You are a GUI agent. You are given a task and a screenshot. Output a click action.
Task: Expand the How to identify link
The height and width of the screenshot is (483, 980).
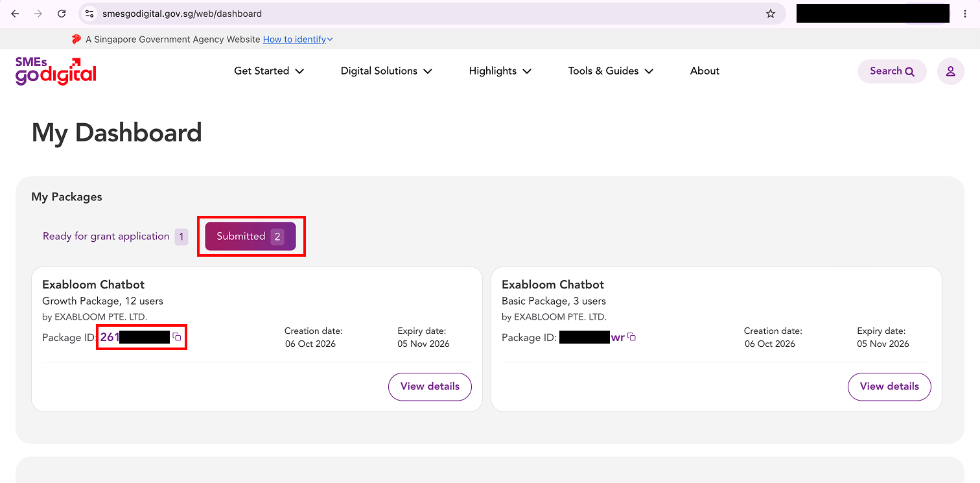pyautogui.click(x=298, y=40)
